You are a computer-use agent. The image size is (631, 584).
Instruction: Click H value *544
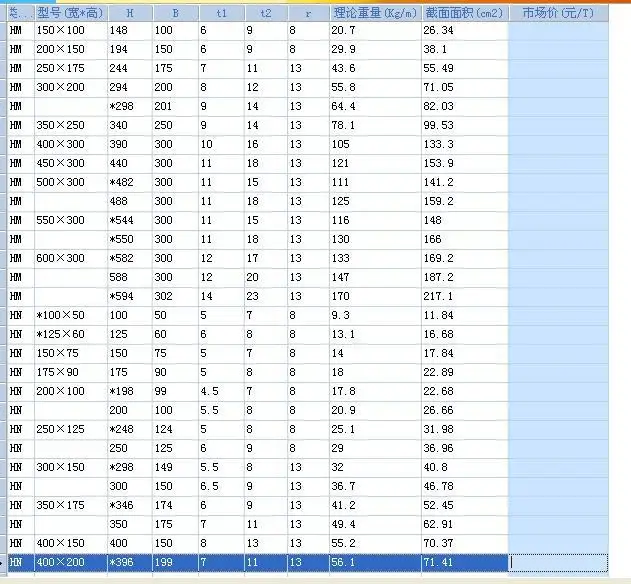coord(122,220)
